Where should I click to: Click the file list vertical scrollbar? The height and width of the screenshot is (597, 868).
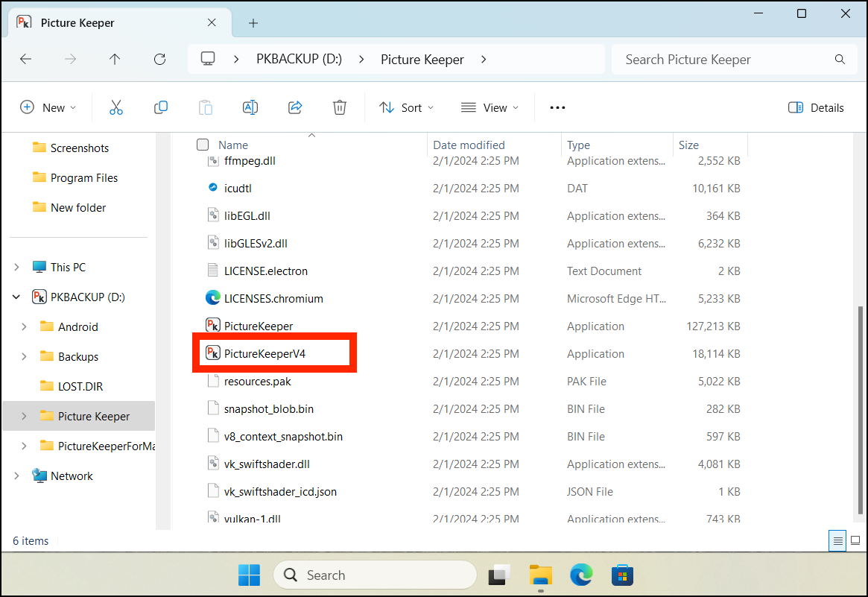(x=860, y=410)
